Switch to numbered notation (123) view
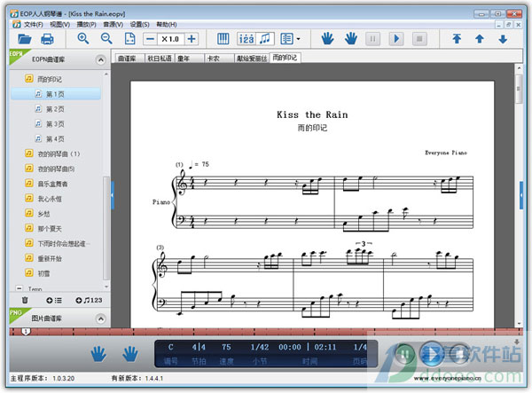532x393 pixels. click(246, 39)
